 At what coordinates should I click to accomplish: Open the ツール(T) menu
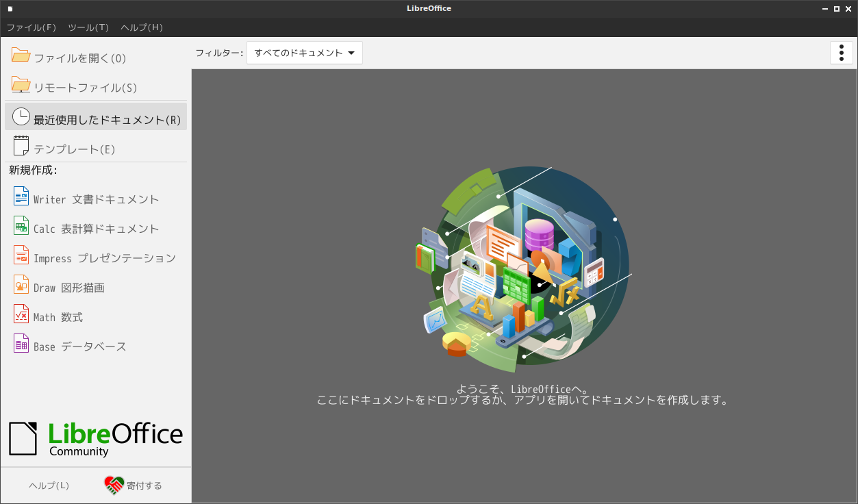point(88,27)
